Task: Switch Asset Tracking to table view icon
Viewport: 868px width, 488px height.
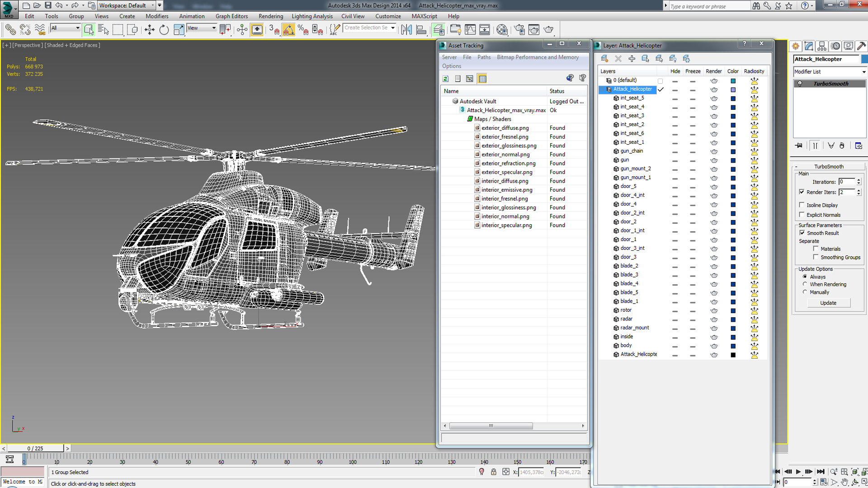Action: pyautogui.click(x=482, y=79)
